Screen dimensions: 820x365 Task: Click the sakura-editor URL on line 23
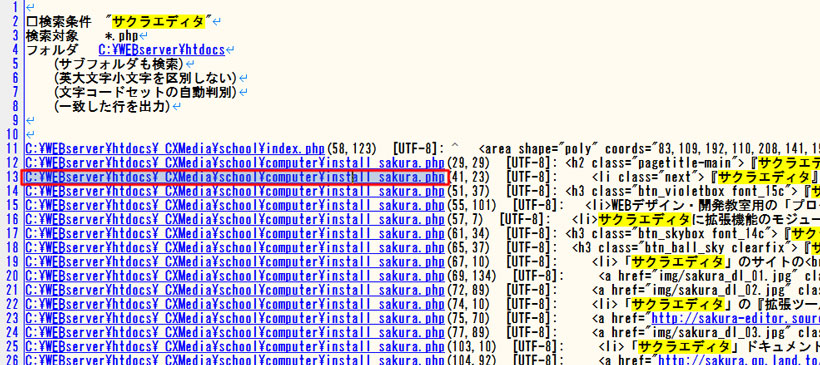(x=735, y=318)
